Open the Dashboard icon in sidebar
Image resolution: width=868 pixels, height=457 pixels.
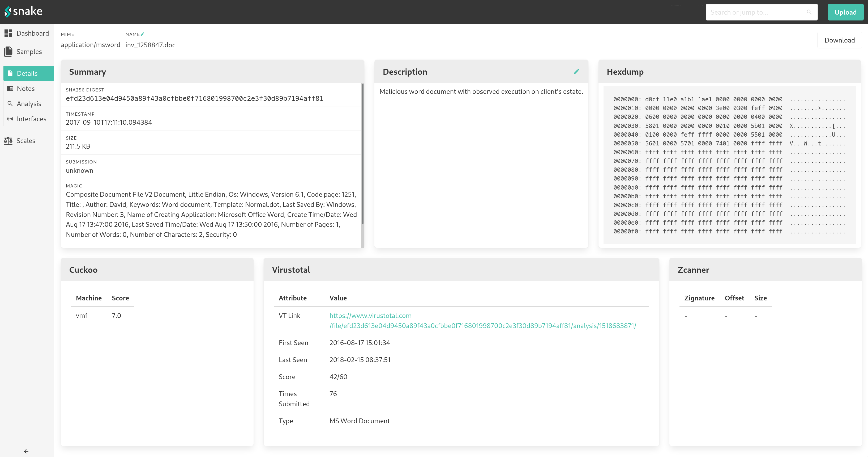8,33
